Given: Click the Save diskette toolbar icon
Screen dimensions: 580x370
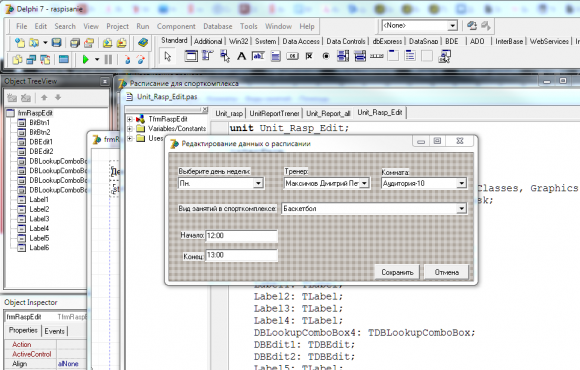Looking at the screenshot, I should tap(56, 43).
